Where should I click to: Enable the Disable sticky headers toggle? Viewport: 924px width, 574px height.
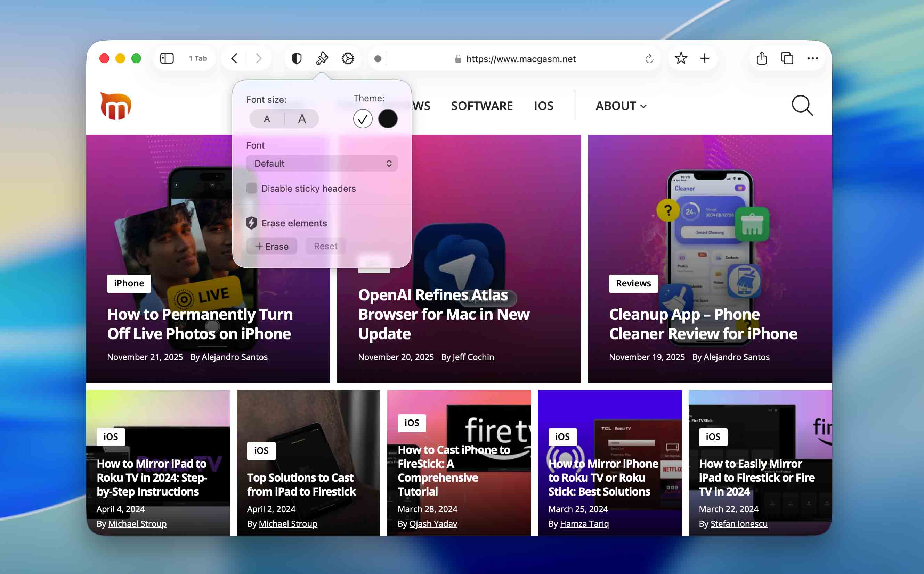(x=252, y=188)
